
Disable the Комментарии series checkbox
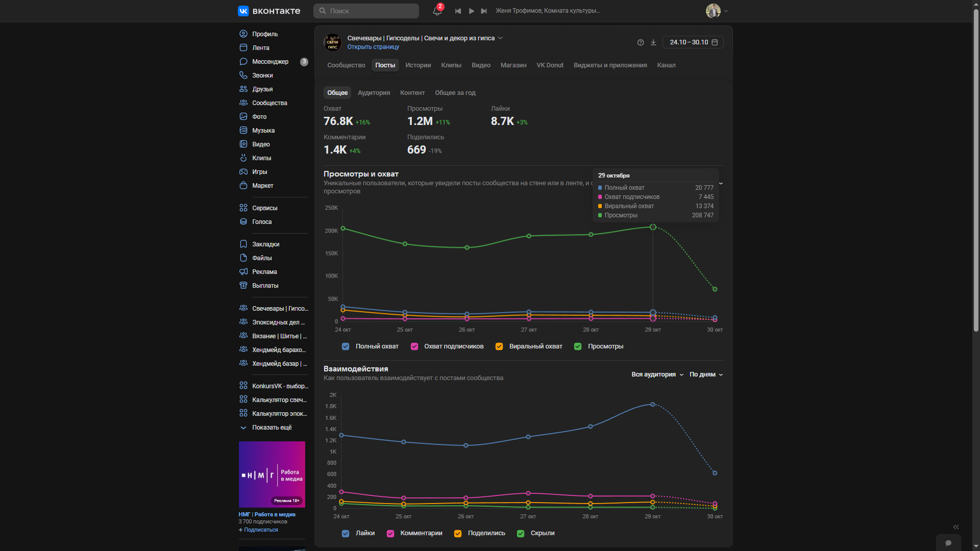(390, 533)
